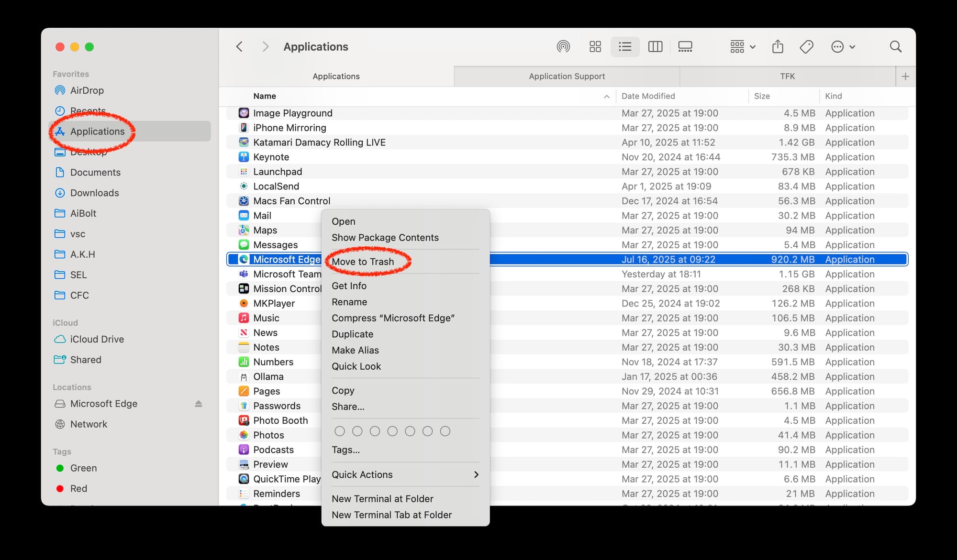Go back with the left chevron
Viewport: 957px width, 560px height.
[239, 46]
